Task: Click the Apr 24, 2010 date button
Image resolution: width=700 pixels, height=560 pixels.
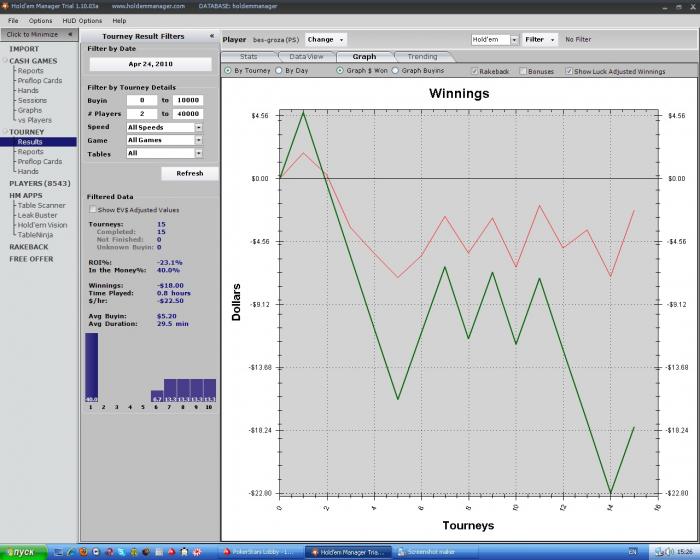Action: point(150,64)
